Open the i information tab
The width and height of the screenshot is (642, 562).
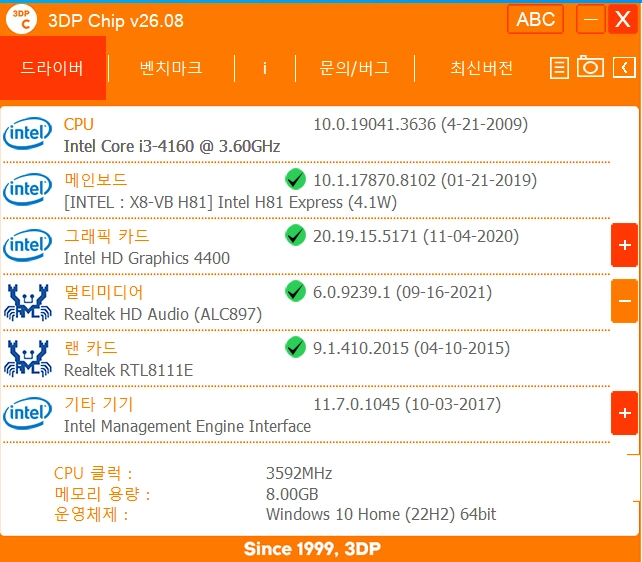(x=265, y=68)
